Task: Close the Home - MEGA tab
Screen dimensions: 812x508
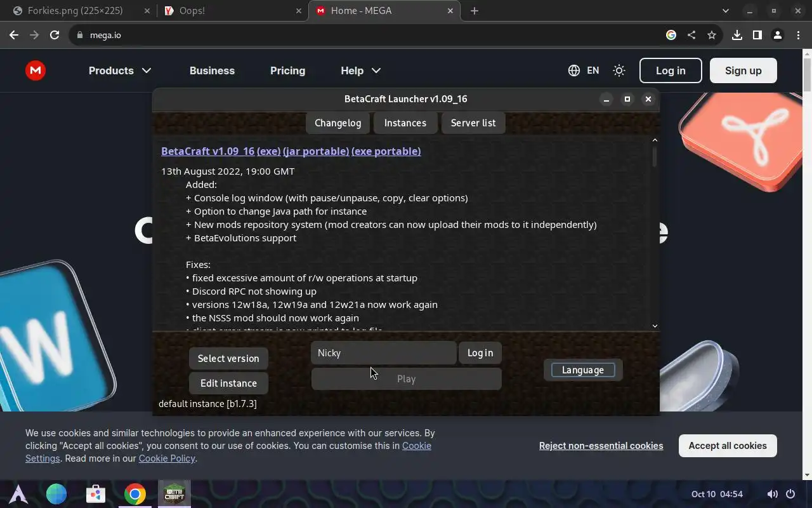Action: pos(451,11)
